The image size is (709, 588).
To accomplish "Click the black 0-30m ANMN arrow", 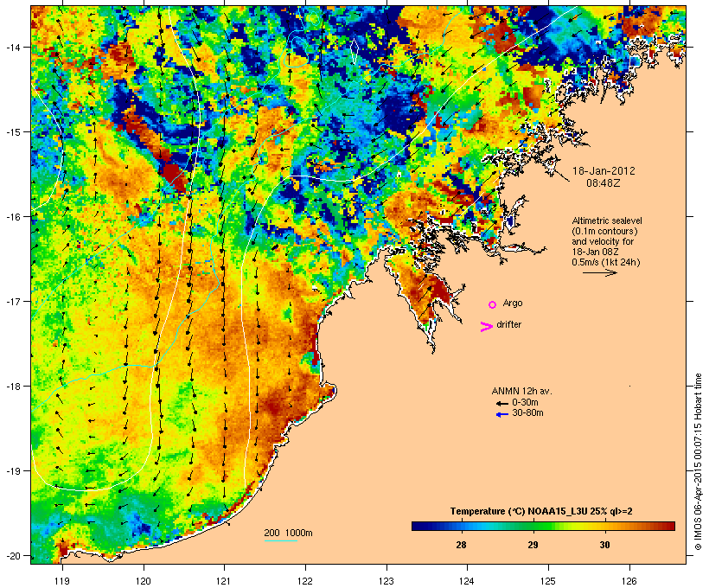I will click(501, 403).
